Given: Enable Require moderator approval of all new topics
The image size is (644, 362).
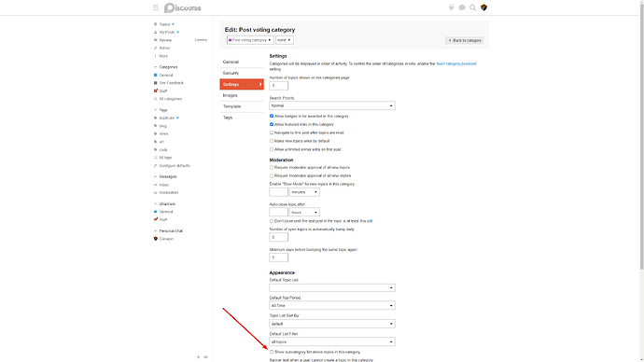Looking at the screenshot, I should point(272,167).
